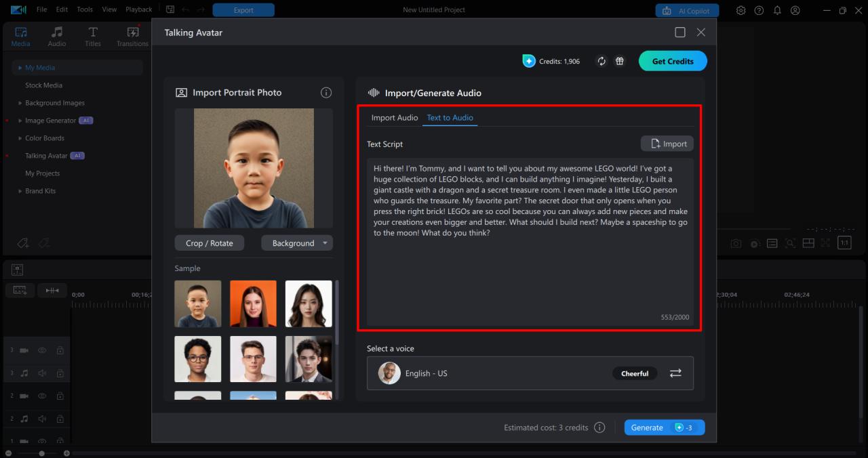This screenshot has width=868, height=458.
Task: Mute audio track 2
Action: (42, 419)
